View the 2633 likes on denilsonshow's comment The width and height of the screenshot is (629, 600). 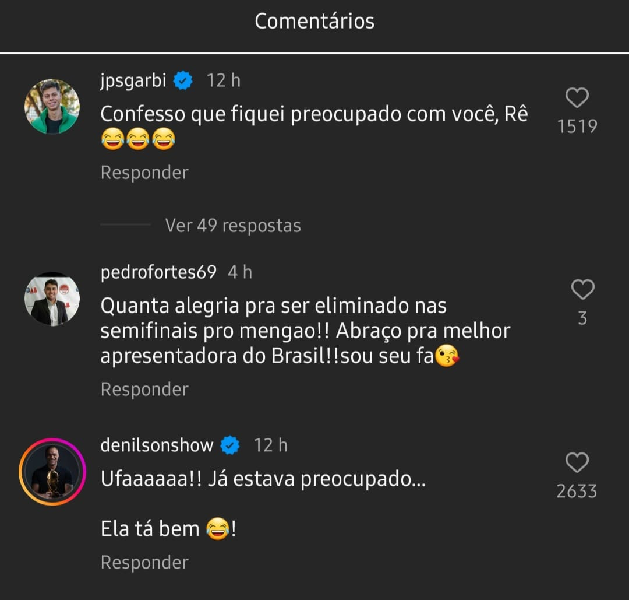point(578,491)
